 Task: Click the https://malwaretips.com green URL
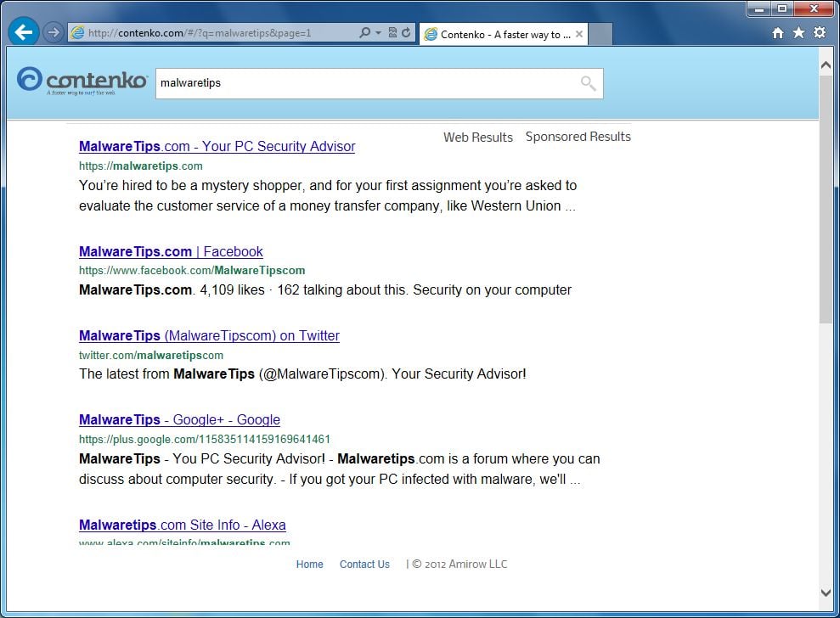141,166
